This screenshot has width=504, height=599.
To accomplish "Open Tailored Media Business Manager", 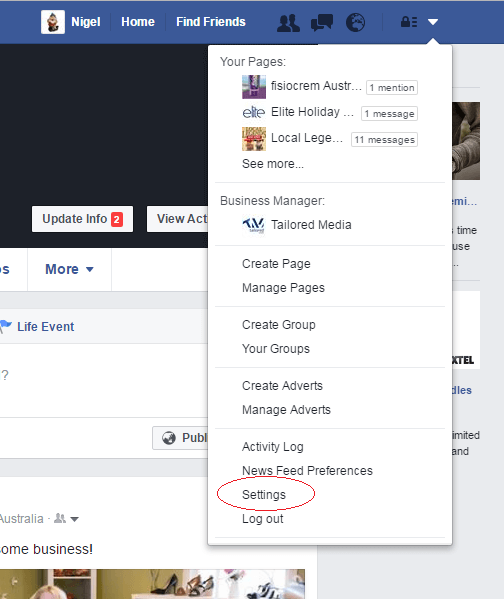I will [311, 225].
